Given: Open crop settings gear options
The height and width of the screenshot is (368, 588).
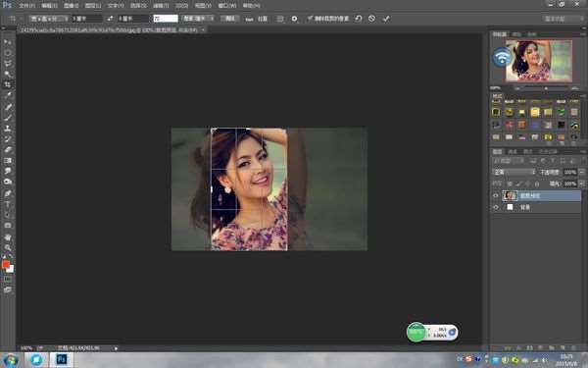Looking at the screenshot, I should point(294,19).
